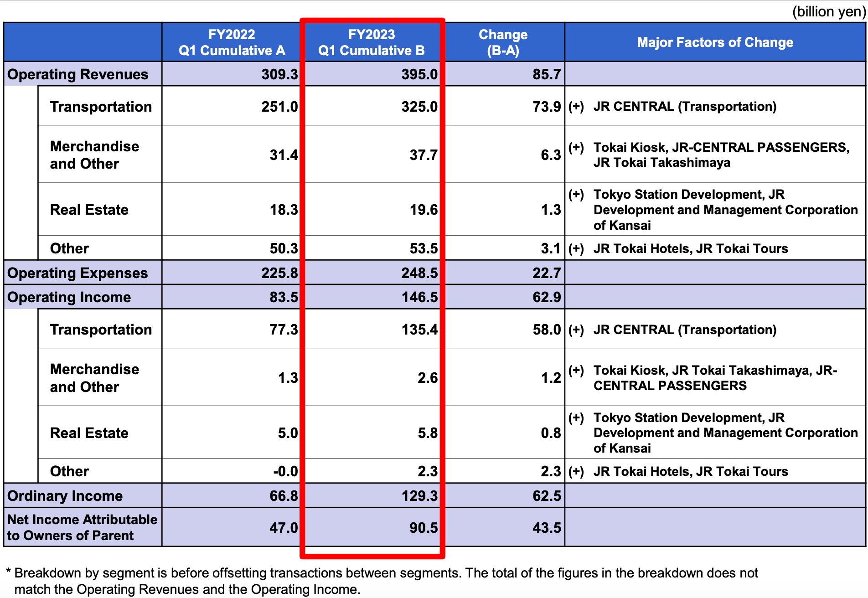Select the change value 1.2

pos(551,378)
